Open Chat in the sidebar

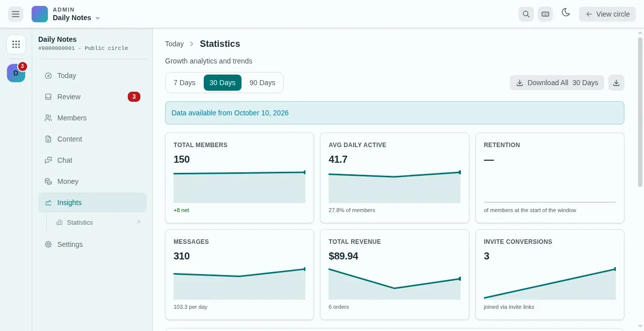(93, 160)
